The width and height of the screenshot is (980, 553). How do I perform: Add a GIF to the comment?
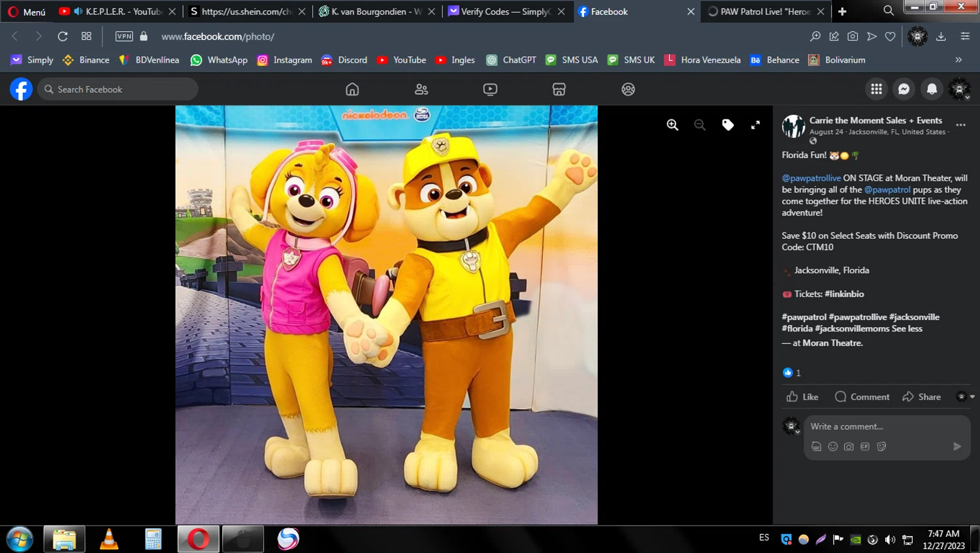pyautogui.click(x=865, y=447)
